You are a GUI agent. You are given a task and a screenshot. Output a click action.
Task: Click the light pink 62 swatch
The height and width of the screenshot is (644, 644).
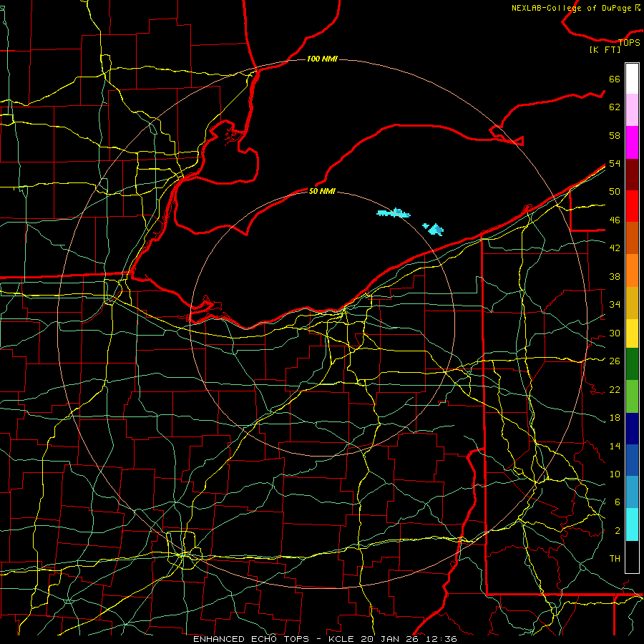click(632, 110)
